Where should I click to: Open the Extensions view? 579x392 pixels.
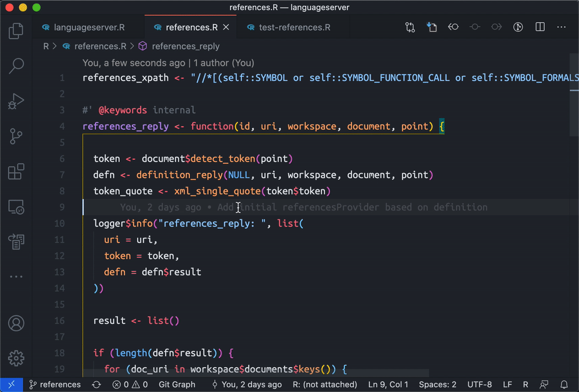click(x=16, y=171)
